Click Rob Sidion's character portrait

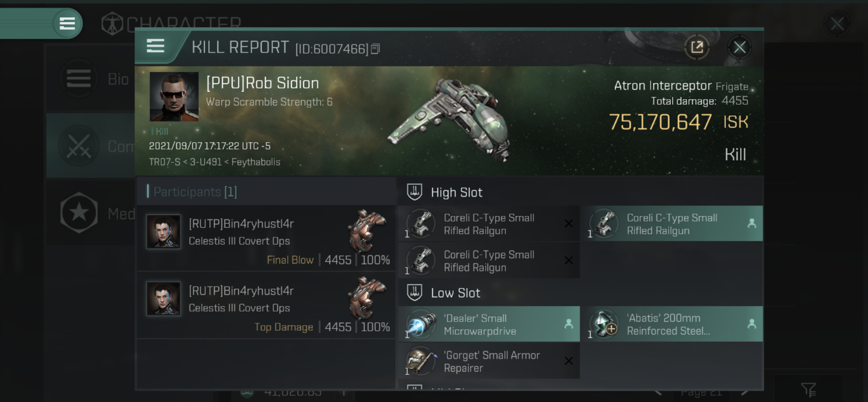[174, 97]
